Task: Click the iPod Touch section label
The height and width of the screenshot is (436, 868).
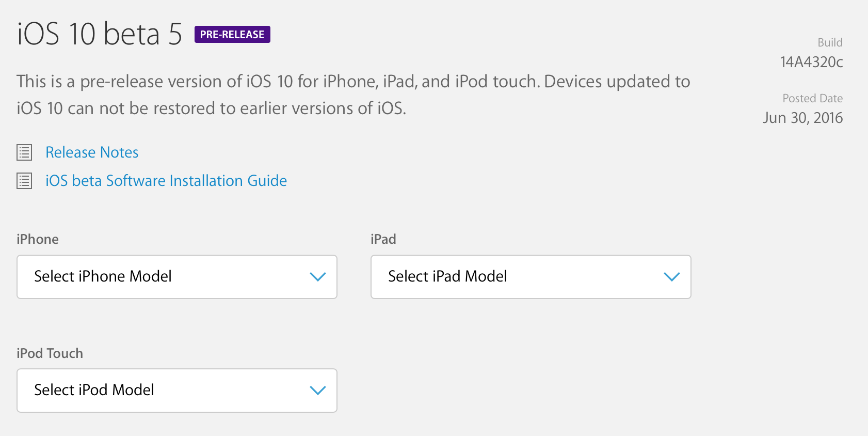Action: click(50, 353)
